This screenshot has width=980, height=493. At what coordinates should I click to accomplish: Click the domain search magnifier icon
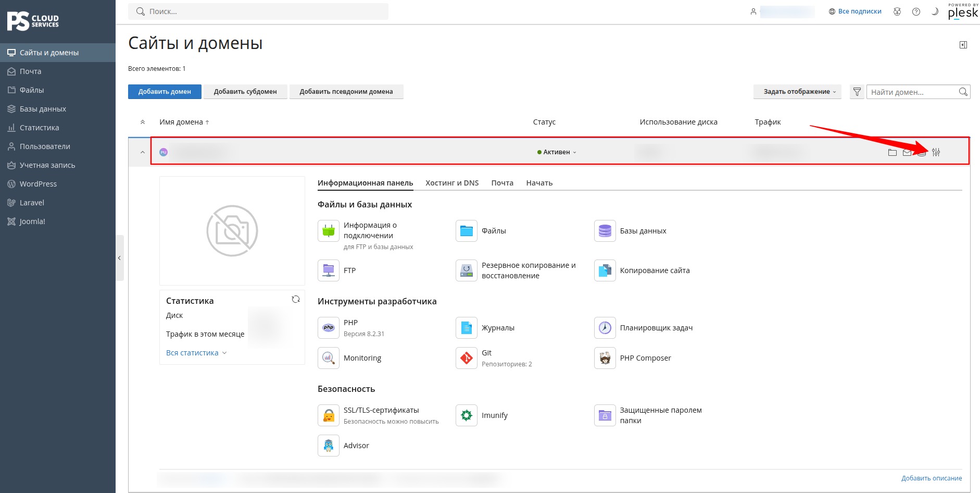coord(963,92)
